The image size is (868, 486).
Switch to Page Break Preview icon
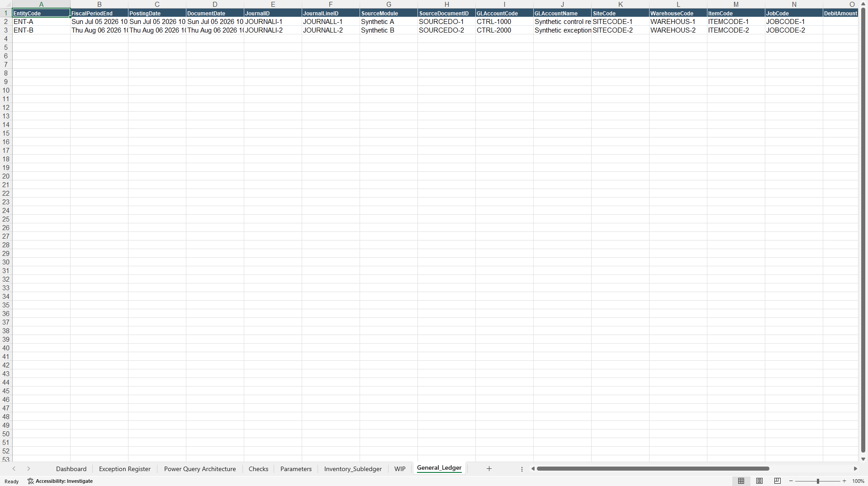click(778, 481)
